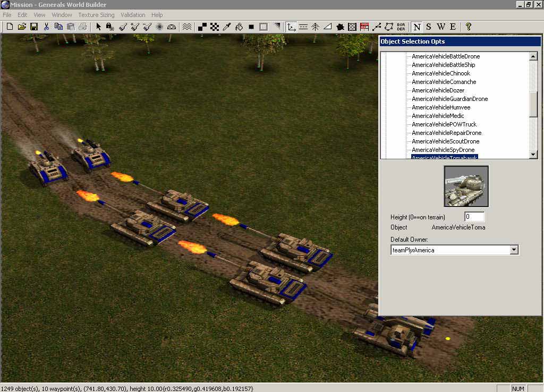Viewport: 544px width, 392px height.
Task: Click the Height input field
Action: click(x=474, y=217)
